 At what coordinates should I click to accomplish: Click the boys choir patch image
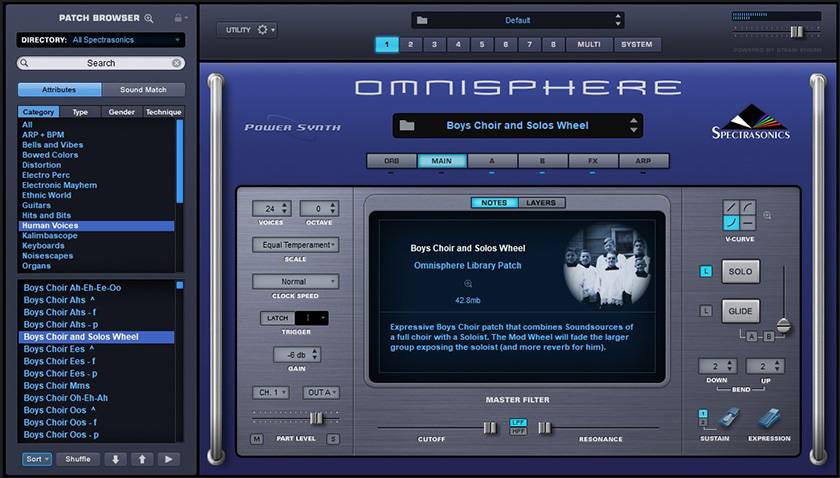606,265
